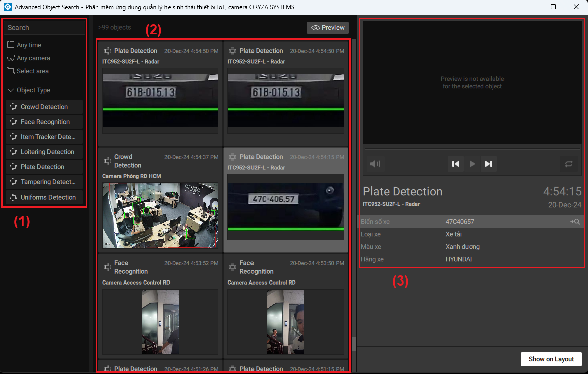
Task: Toggle the preview loop icon
Action: click(x=569, y=164)
